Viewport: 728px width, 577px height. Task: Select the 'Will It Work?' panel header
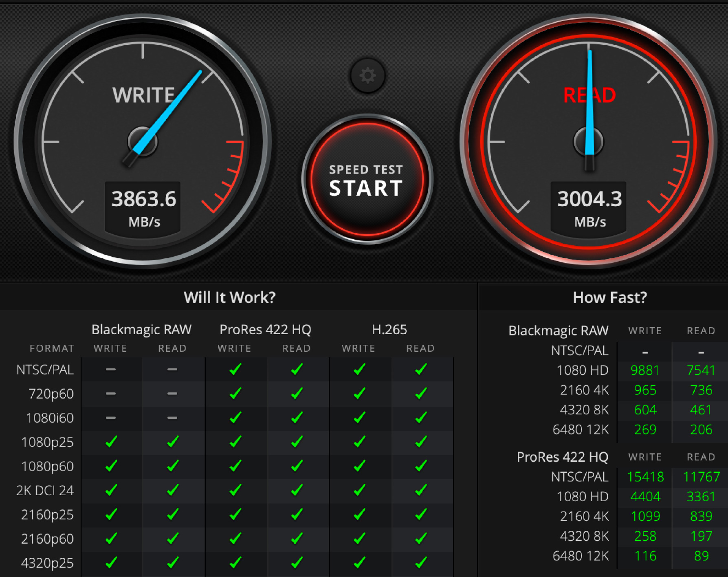click(229, 297)
